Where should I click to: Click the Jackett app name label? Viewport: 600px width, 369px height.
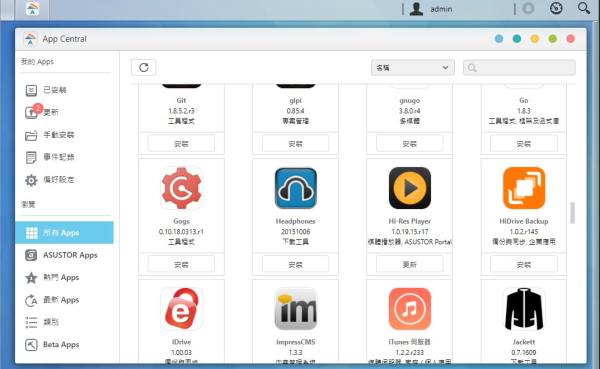[523, 342]
